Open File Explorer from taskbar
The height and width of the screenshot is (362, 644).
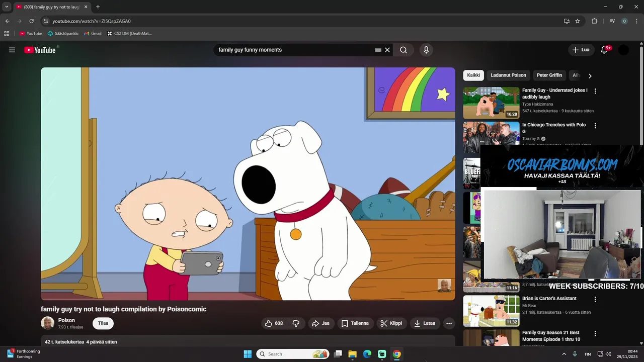(x=352, y=354)
